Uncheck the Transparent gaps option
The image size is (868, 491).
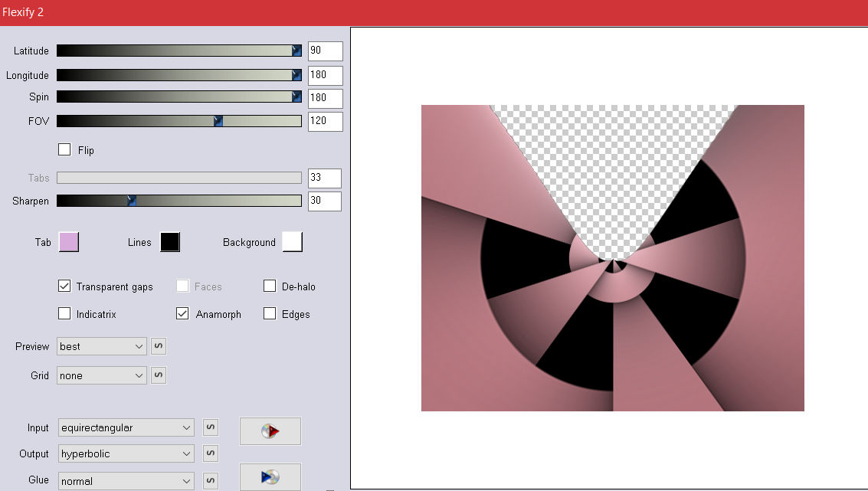tap(65, 286)
